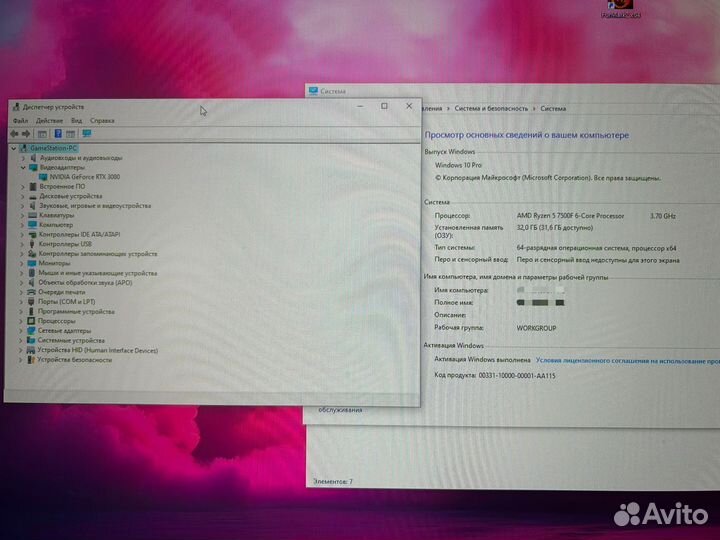Image resolution: width=720 pixels, height=540 pixels.
Task: Select the NVIDIA GeForce RTX device
Action: tap(84, 177)
